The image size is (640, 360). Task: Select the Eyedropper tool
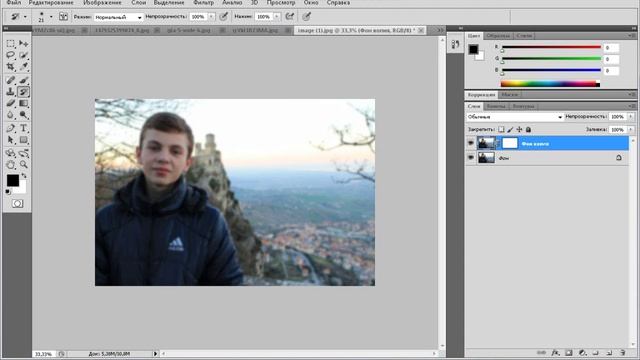pos(23,66)
